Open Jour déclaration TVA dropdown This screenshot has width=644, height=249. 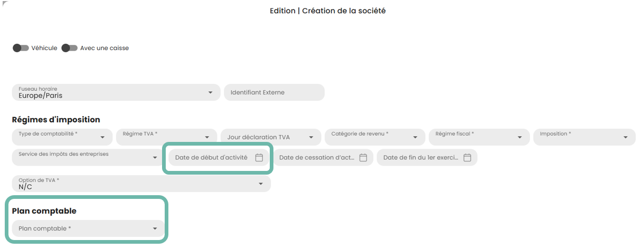[270, 137]
